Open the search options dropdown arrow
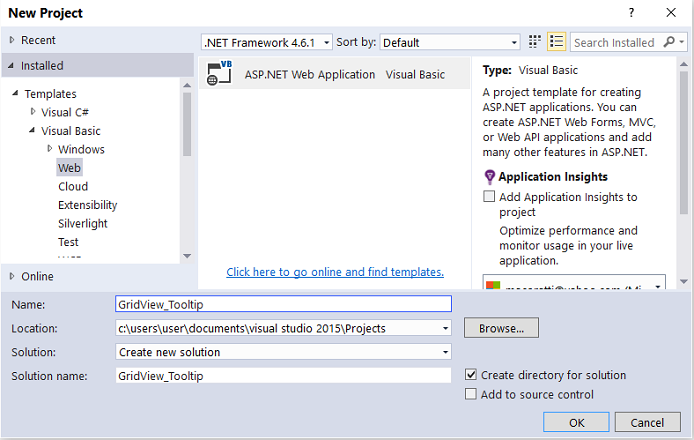Image resolution: width=694 pixels, height=440 pixels. click(682, 42)
